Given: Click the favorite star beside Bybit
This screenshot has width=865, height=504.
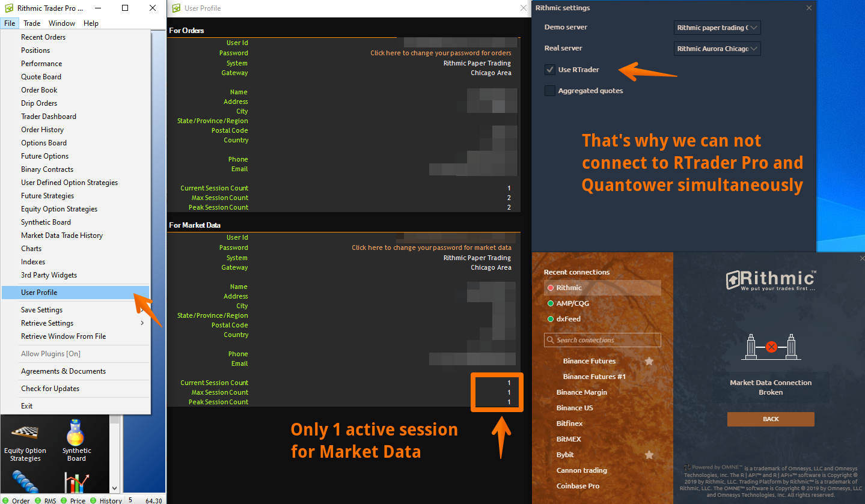Looking at the screenshot, I should coord(649,455).
